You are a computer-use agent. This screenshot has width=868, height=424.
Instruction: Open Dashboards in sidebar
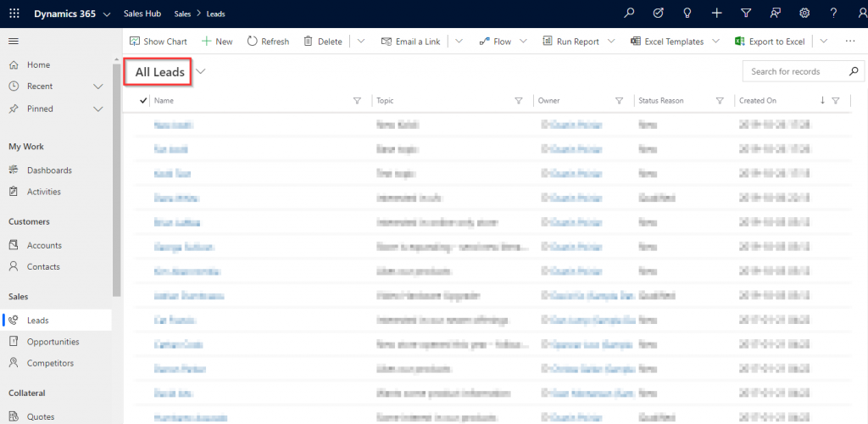[x=55, y=170]
